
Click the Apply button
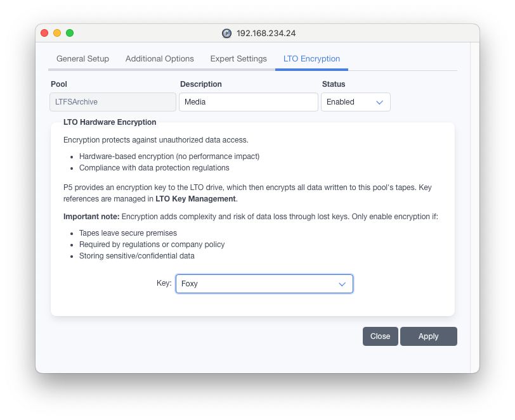click(x=428, y=336)
